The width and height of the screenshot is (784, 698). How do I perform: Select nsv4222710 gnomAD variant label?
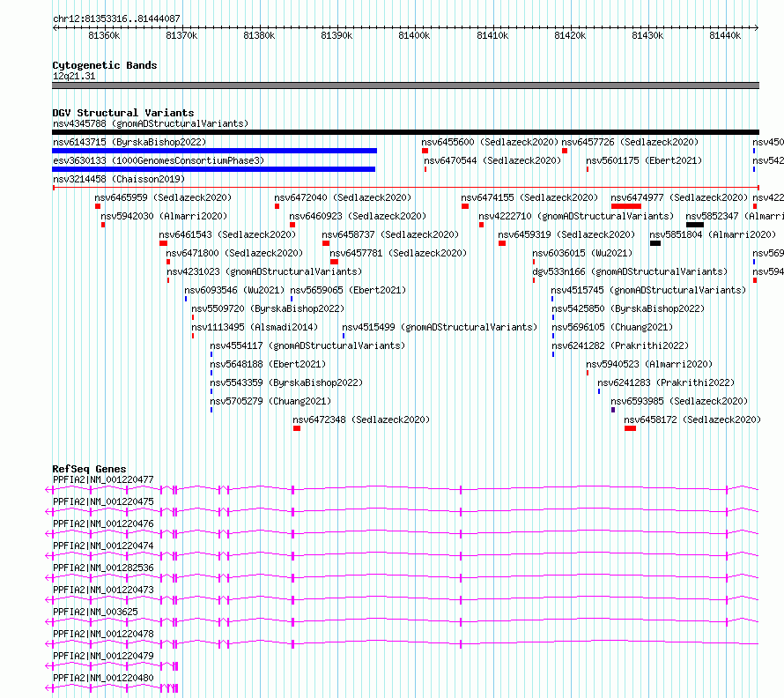tap(576, 216)
